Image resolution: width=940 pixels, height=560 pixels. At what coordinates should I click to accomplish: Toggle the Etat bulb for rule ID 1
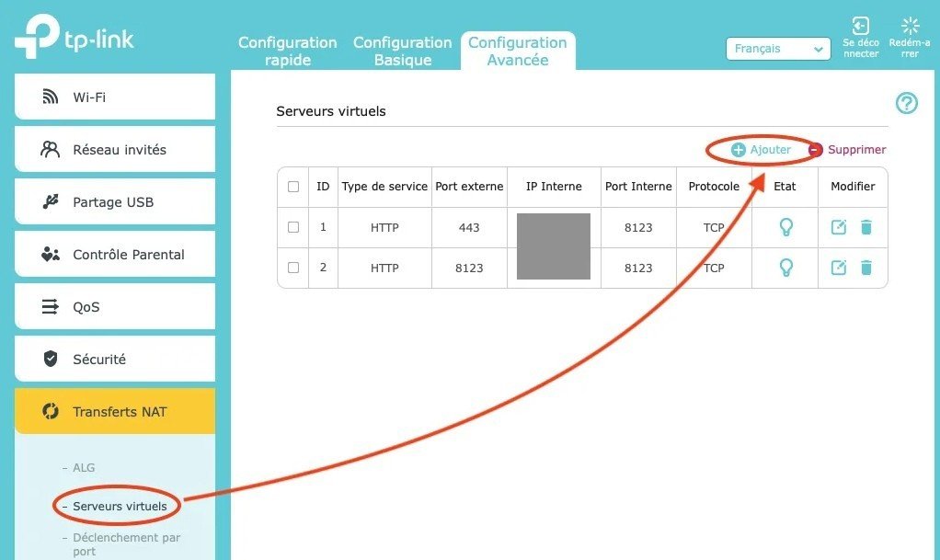pos(785,227)
